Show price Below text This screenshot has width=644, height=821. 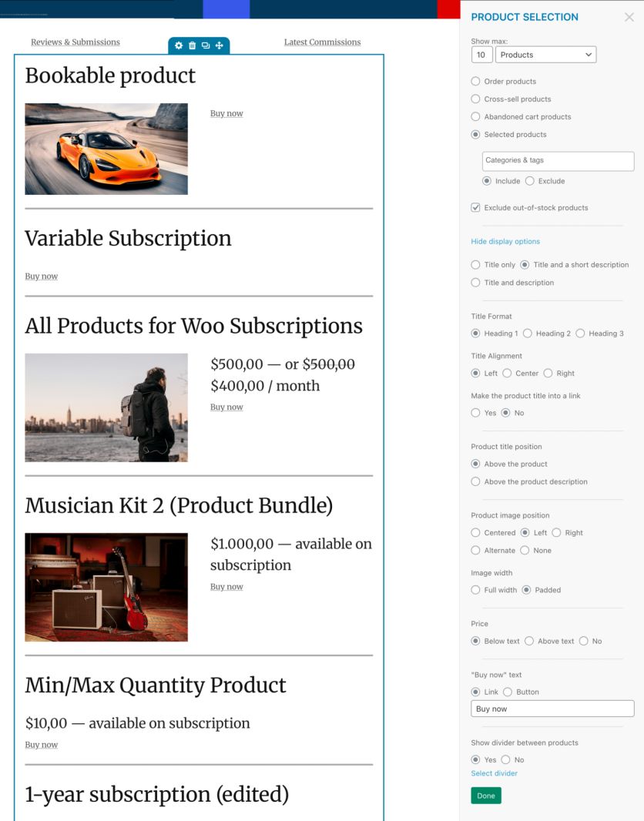tap(475, 641)
